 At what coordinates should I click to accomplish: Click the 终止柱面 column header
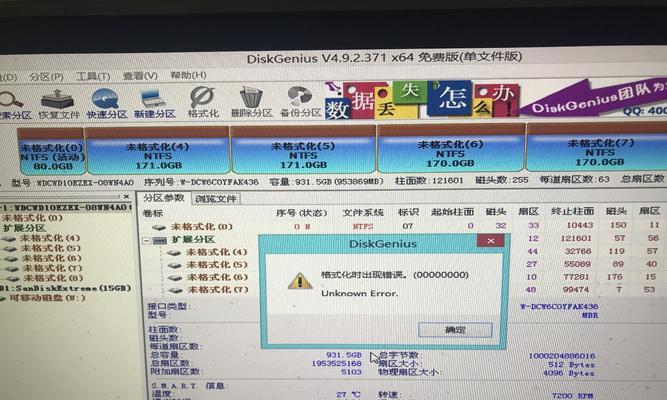(x=572, y=211)
